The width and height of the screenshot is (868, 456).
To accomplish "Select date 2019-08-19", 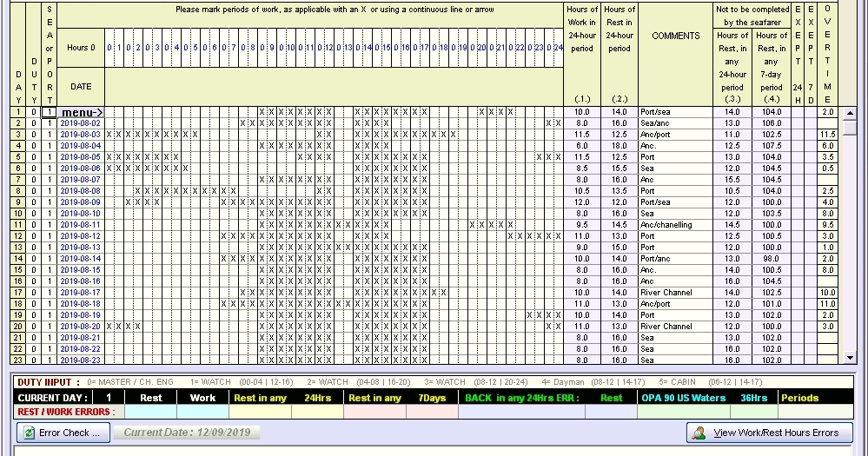I will point(81,315).
